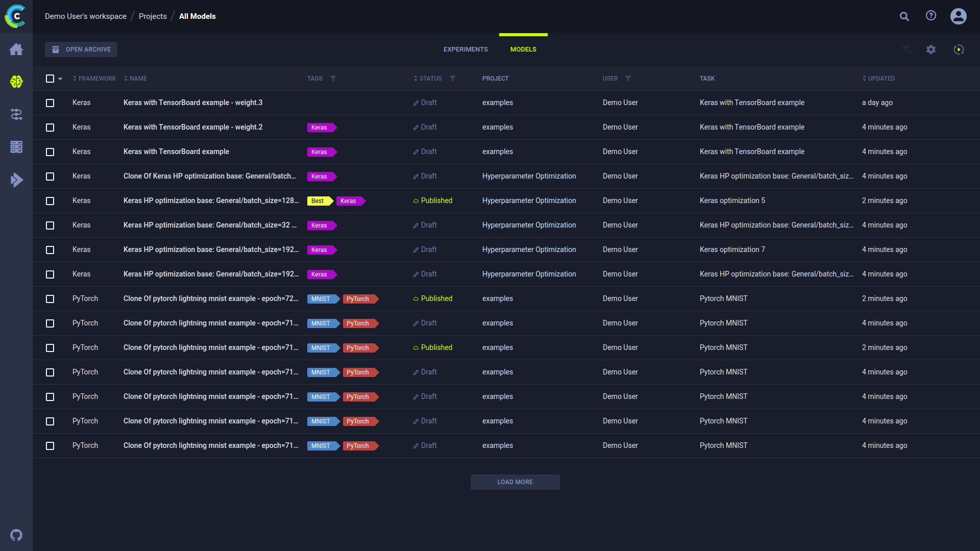
Task: Click the PyTorch tag on epoch=72 row
Action: point(360,299)
